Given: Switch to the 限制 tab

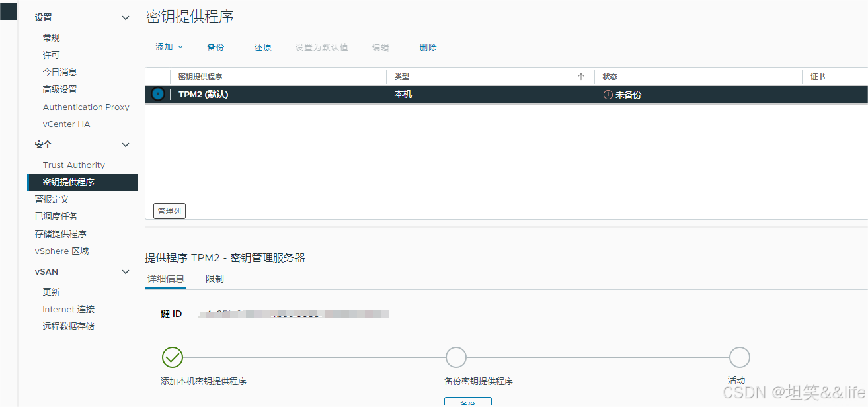Looking at the screenshot, I should pos(214,279).
